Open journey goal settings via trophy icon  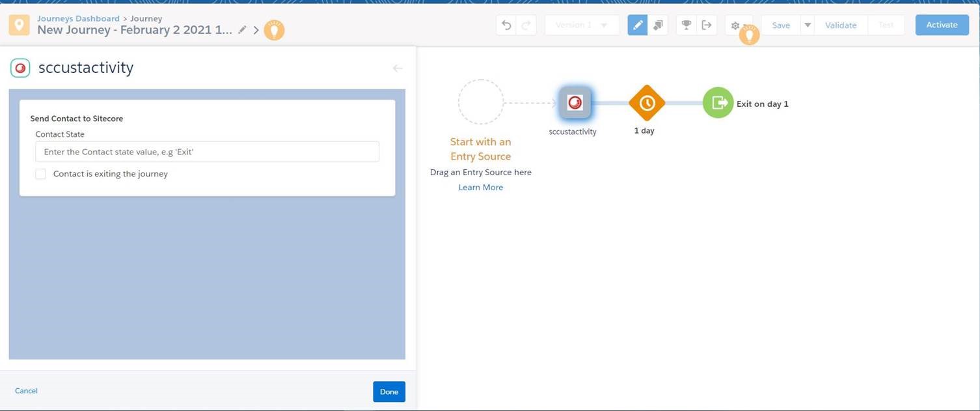coord(686,24)
